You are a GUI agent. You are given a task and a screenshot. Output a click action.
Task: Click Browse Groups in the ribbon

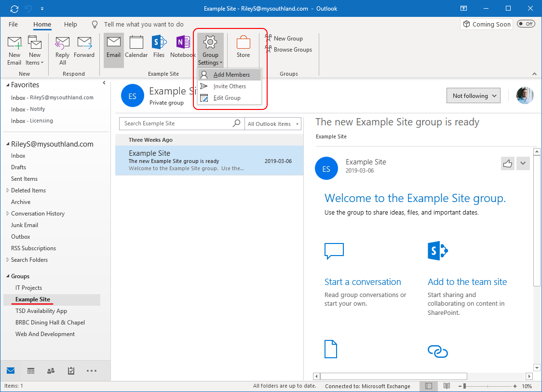pyautogui.click(x=293, y=50)
